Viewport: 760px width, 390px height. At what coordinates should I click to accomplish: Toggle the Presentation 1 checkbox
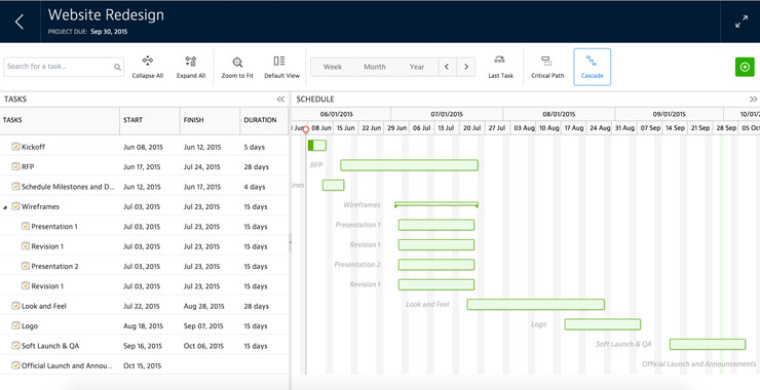[26, 226]
